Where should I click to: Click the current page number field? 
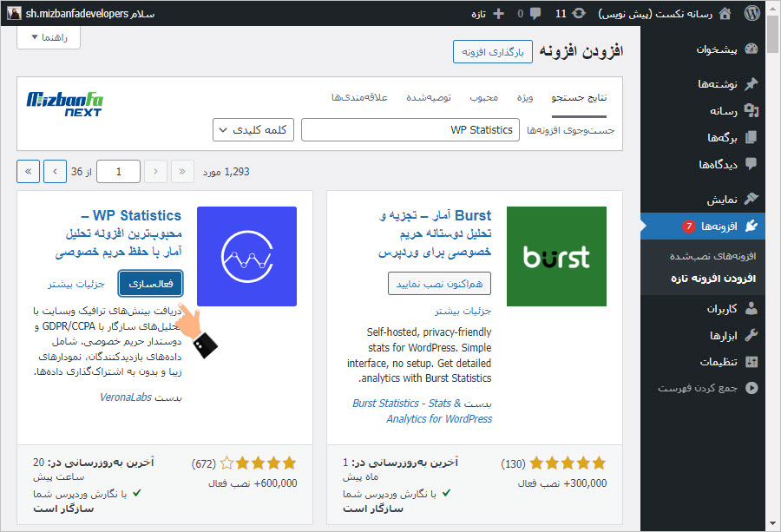[x=119, y=172]
